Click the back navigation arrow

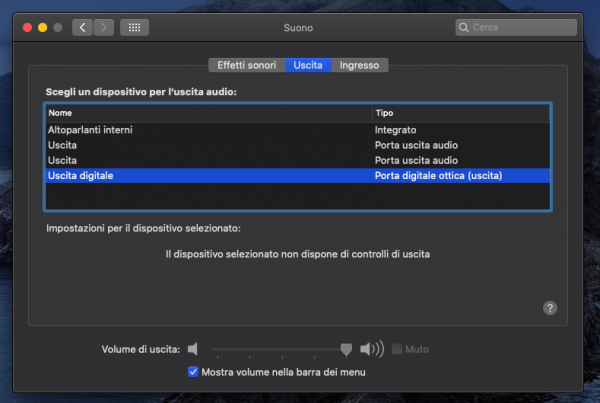(82, 27)
